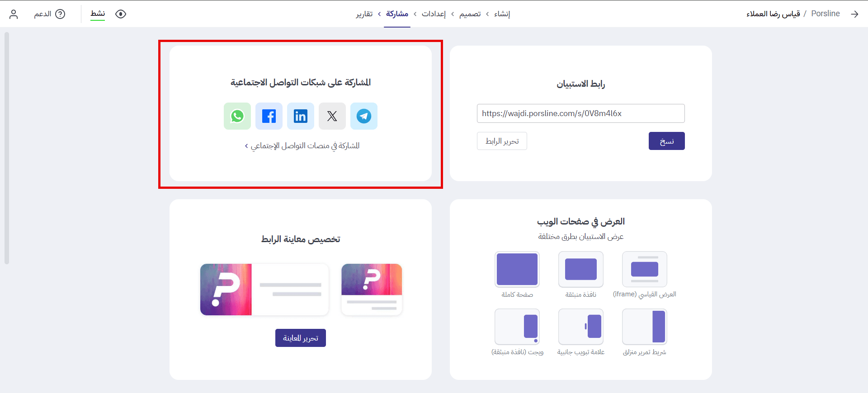Click the Porsline breadcrumb link

click(x=826, y=14)
